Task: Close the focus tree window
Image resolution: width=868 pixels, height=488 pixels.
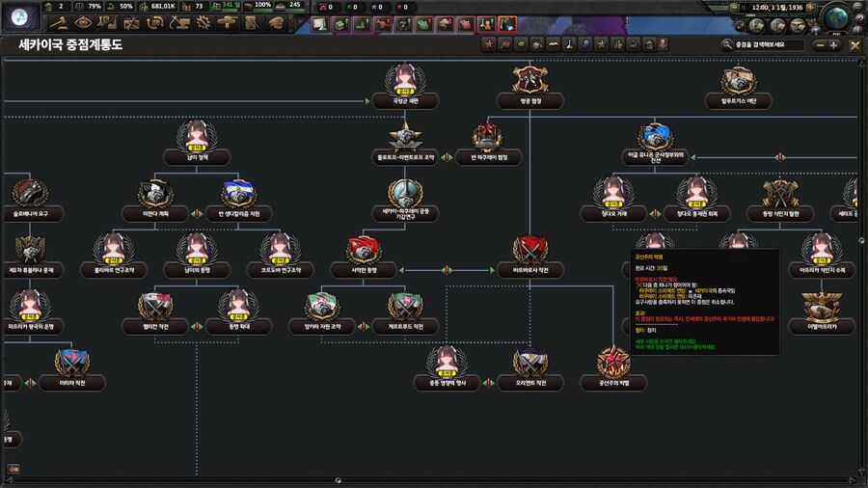Action: [854, 45]
